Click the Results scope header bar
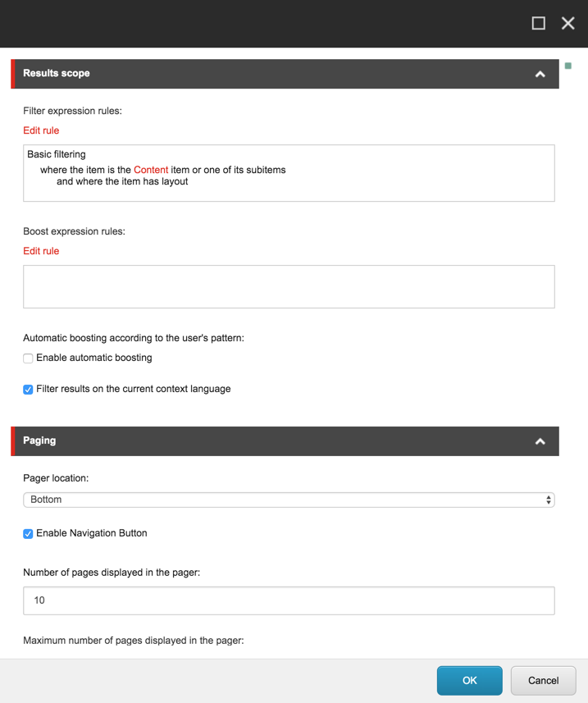This screenshot has height=703, width=588. point(246,74)
